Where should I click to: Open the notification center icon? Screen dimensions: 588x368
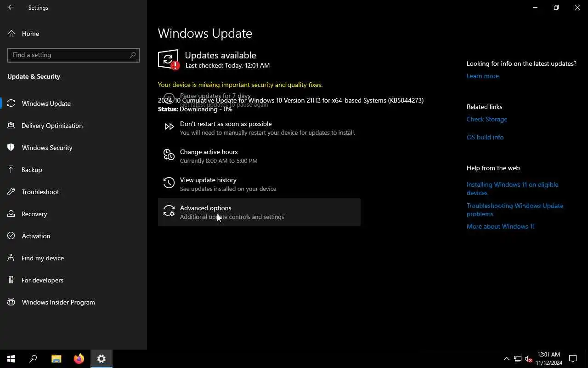(x=573, y=359)
